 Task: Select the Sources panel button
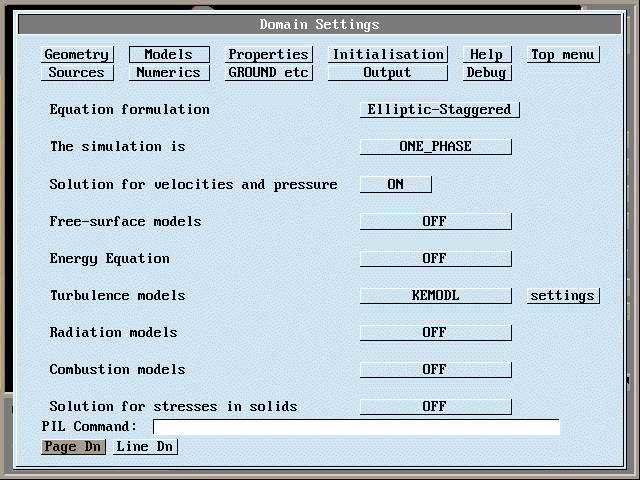(x=77, y=73)
